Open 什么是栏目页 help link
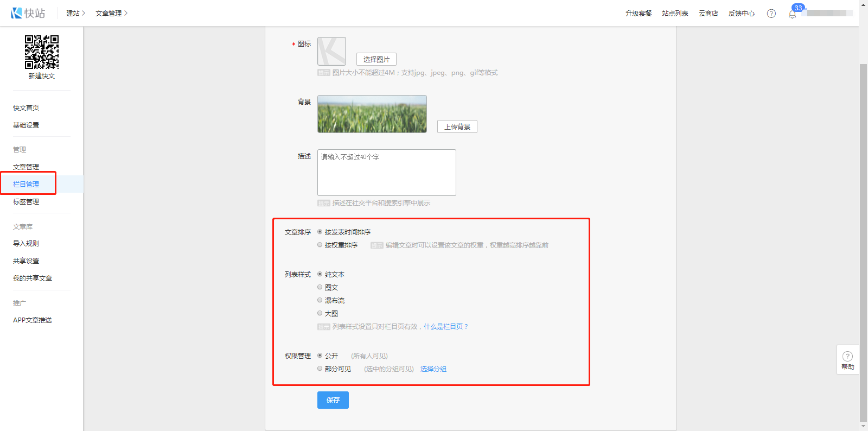868x431 pixels. (x=445, y=327)
